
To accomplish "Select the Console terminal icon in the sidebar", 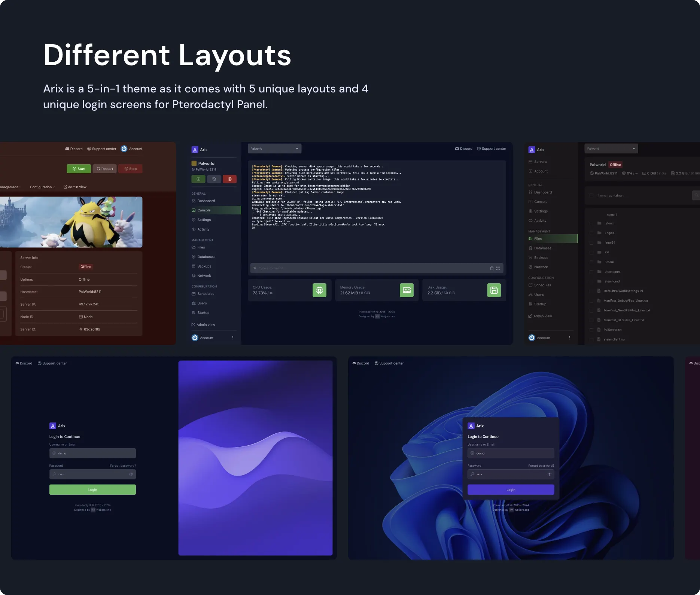I will (x=194, y=210).
